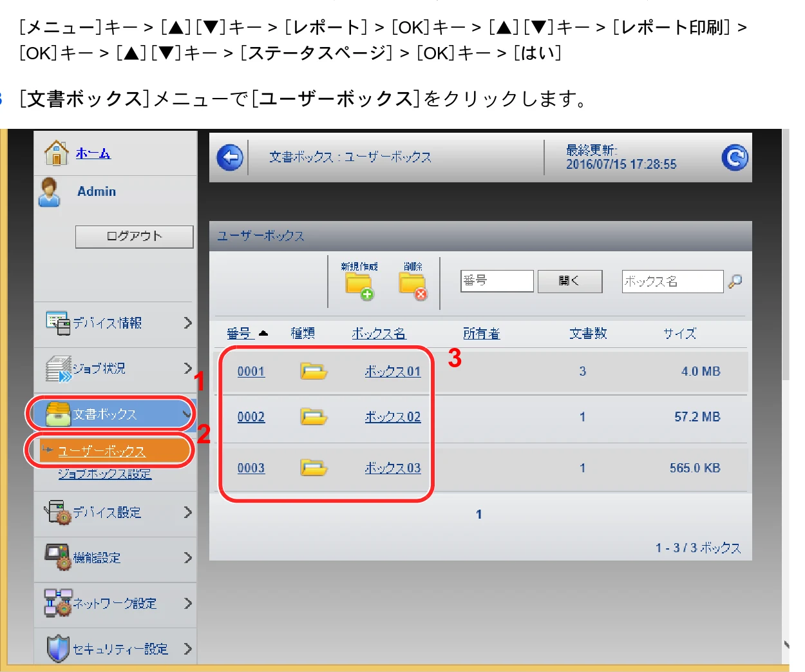This screenshot has height=672, width=805.
Task: Click the 57.2 MB size cell
Action: click(x=697, y=417)
